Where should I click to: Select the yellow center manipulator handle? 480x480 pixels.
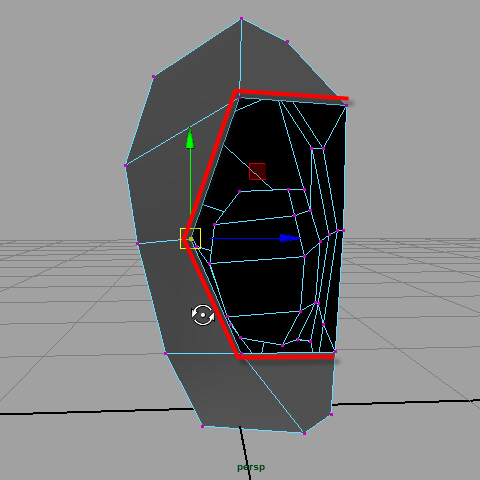190,238
